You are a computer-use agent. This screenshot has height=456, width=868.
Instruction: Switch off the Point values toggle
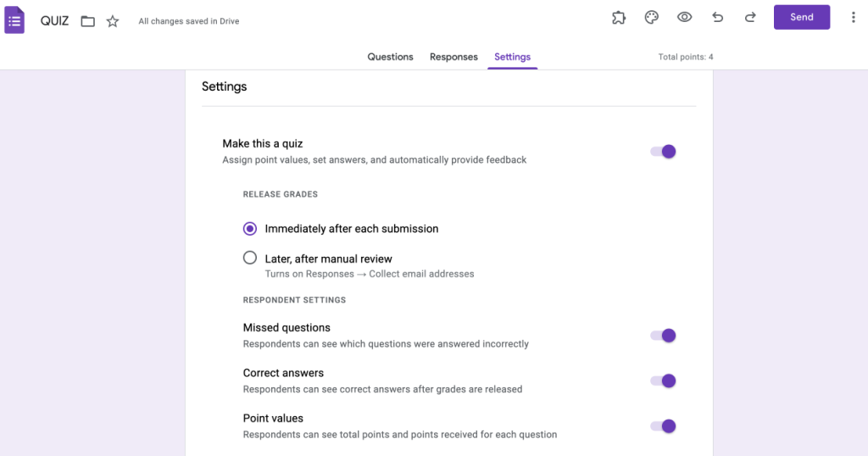pos(663,426)
